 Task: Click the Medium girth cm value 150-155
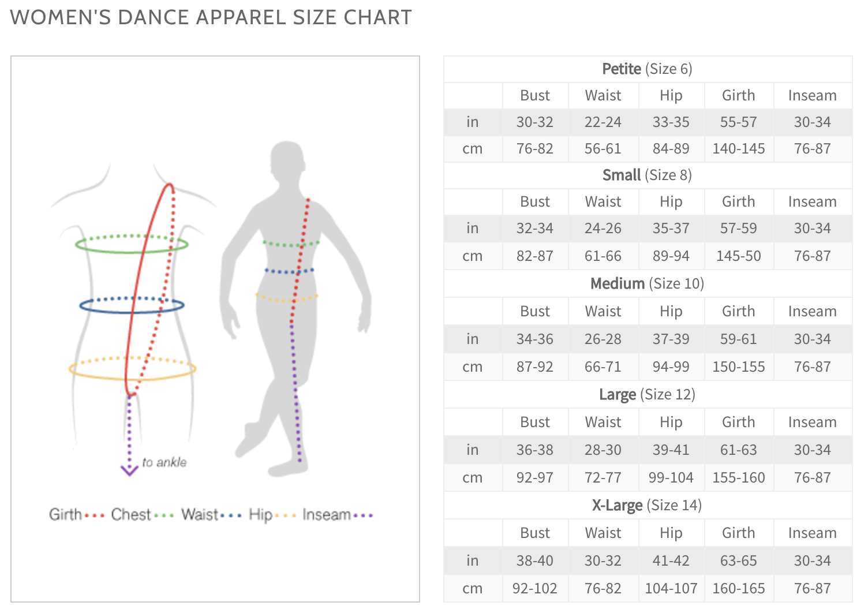tap(739, 367)
